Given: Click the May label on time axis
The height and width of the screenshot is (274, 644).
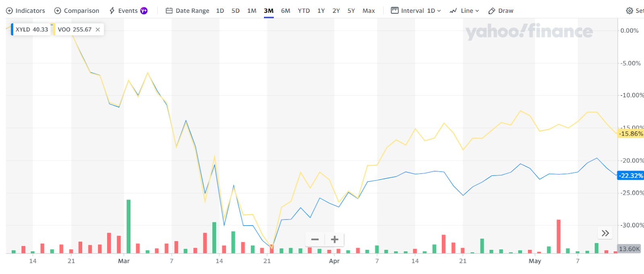Looking at the screenshot, I should click(535, 261).
